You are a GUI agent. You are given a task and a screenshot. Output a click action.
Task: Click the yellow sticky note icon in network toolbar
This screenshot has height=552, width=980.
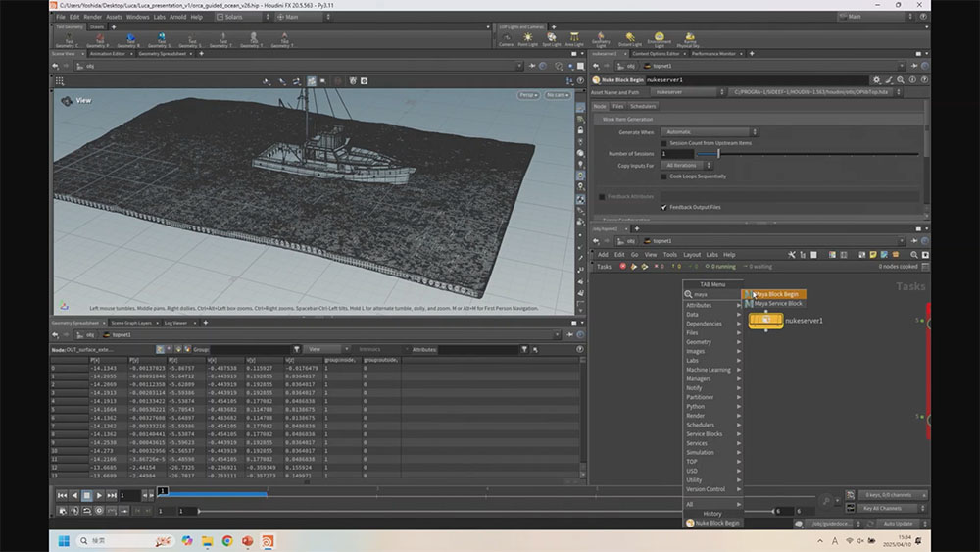[x=873, y=255]
